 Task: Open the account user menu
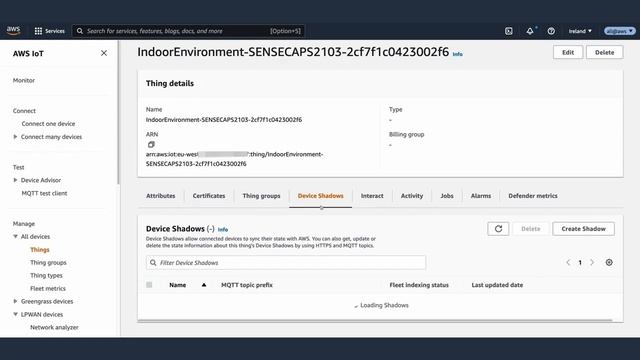point(620,31)
